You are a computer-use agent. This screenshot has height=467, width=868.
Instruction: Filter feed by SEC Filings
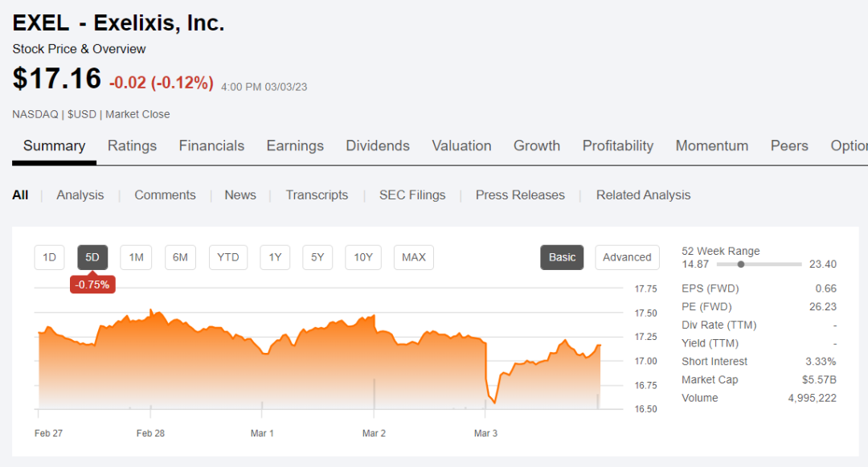click(412, 195)
